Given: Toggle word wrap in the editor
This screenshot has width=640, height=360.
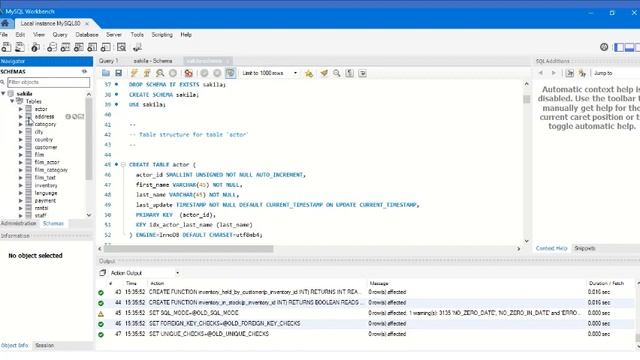Looking at the screenshot, I should tap(362, 73).
